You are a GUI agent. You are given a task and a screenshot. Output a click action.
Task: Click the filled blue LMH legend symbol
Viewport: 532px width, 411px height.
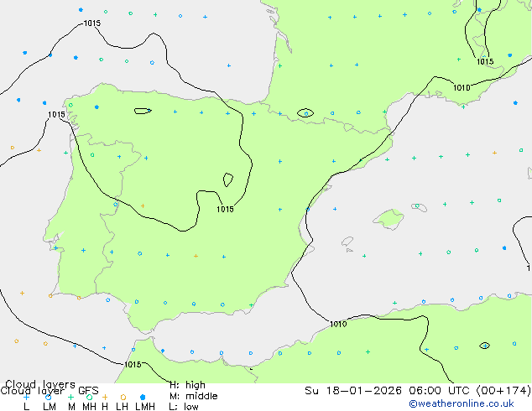coord(143,397)
